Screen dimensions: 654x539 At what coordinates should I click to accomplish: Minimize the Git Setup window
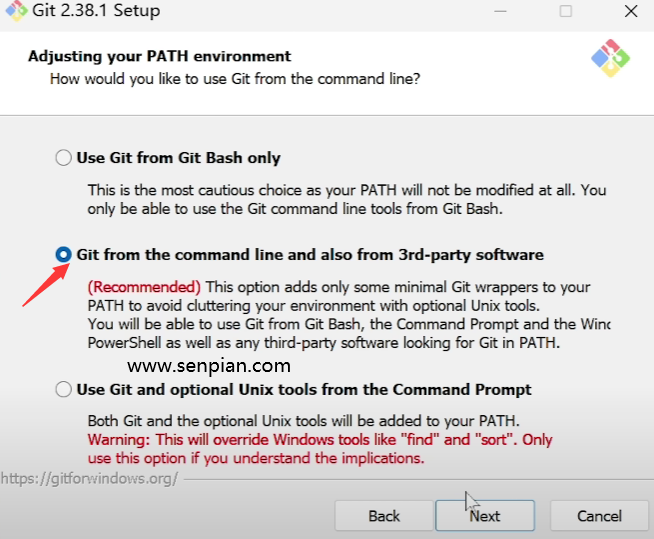(499, 11)
